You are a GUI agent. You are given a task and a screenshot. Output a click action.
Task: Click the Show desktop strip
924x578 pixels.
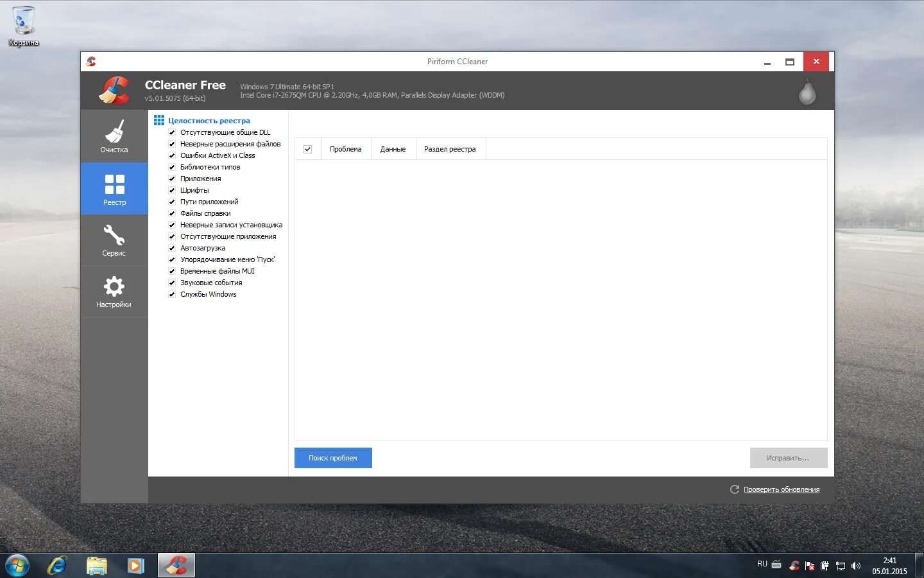[919, 566]
